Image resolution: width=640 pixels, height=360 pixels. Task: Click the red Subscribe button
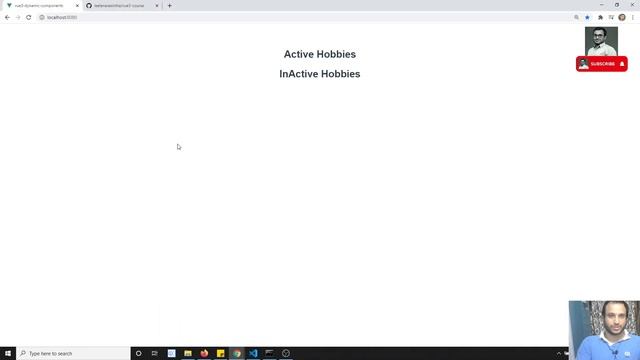pos(602,64)
